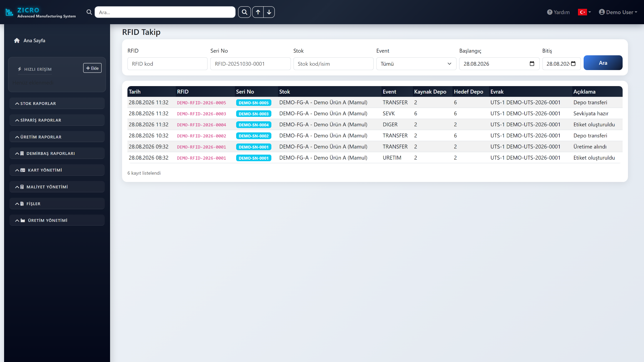Open the Turkish flag language selector

click(584, 12)
